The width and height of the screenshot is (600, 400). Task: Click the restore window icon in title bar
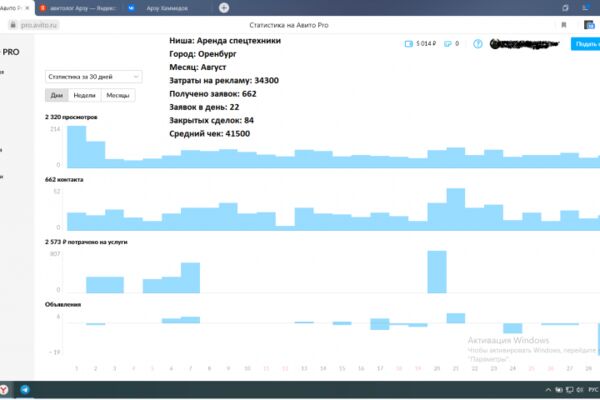tap(565, 8)
